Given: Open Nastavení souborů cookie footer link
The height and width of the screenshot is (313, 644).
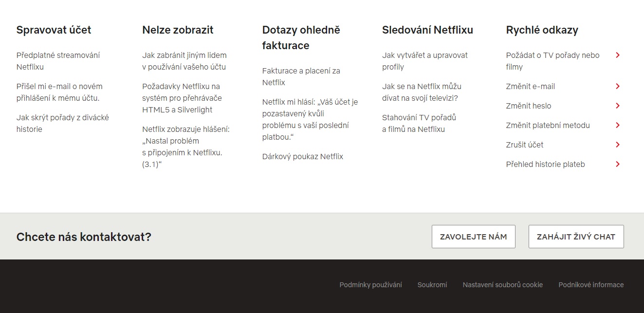Looking at the screenshot, I should 503,285.
